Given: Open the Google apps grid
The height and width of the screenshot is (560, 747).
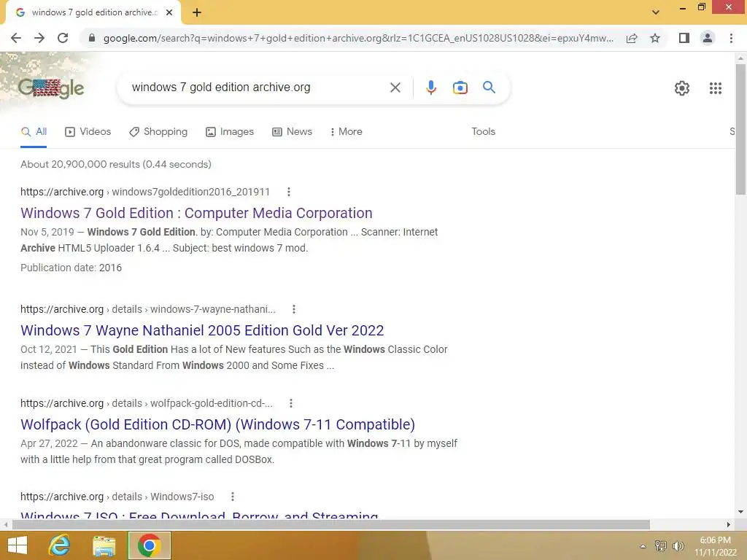Looking at the screenshot, I should click(715, 88).
